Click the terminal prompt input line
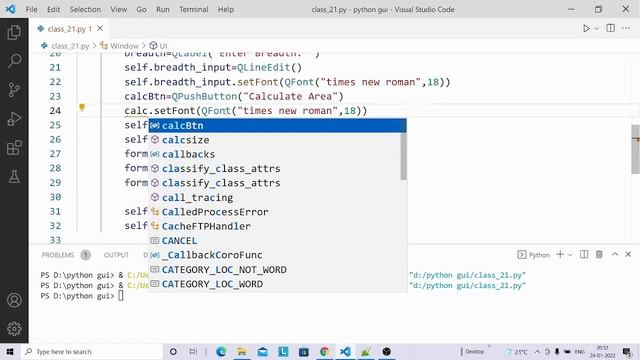This screenshot has height=360, width=640. point(121,296)
